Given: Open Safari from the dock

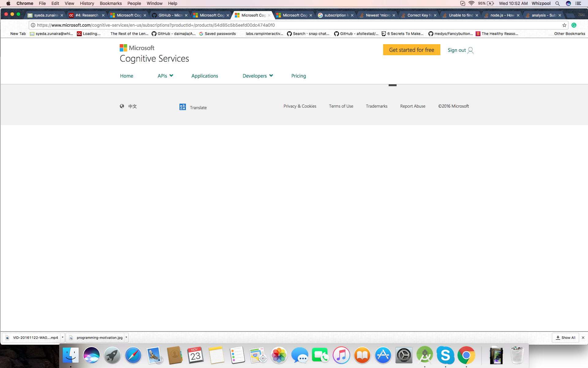Looking at the screenshot, I should point(133,355).
